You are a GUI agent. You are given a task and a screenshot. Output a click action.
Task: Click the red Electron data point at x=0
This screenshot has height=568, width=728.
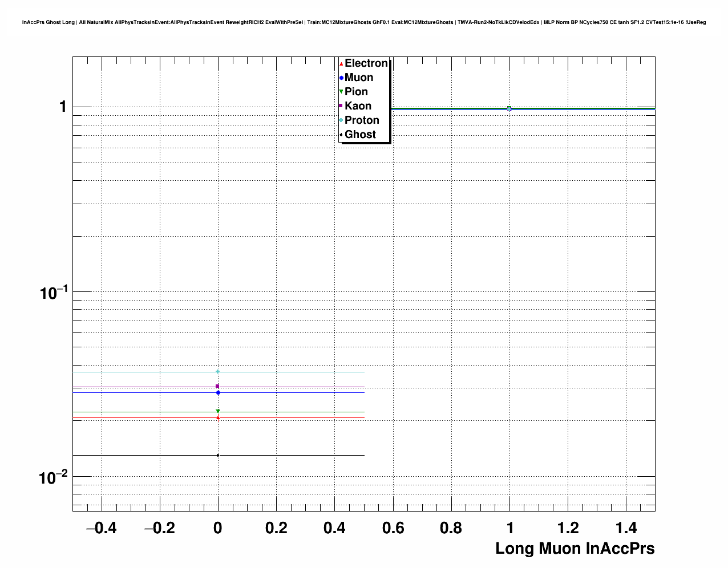pos(217,417)
